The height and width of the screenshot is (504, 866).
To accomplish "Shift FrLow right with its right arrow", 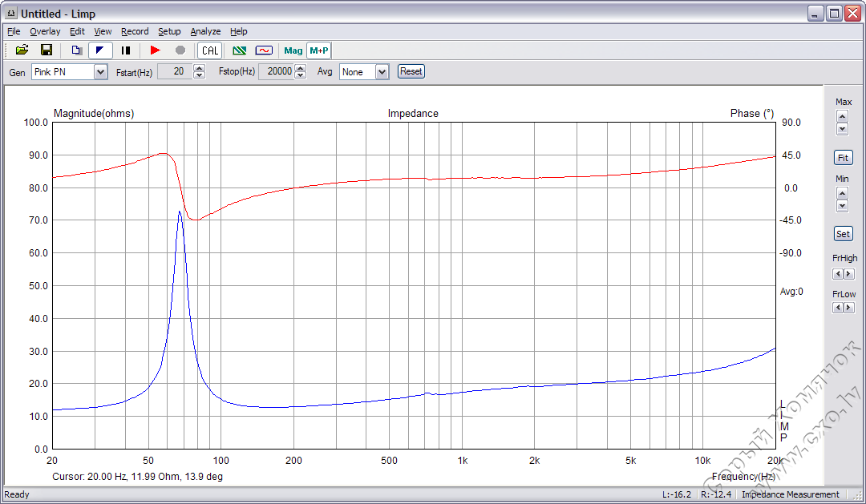I will pos(849,308).
